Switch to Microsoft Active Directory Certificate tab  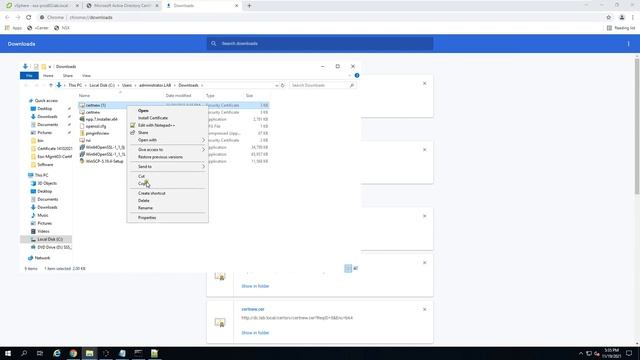click(x=122, y=6)
